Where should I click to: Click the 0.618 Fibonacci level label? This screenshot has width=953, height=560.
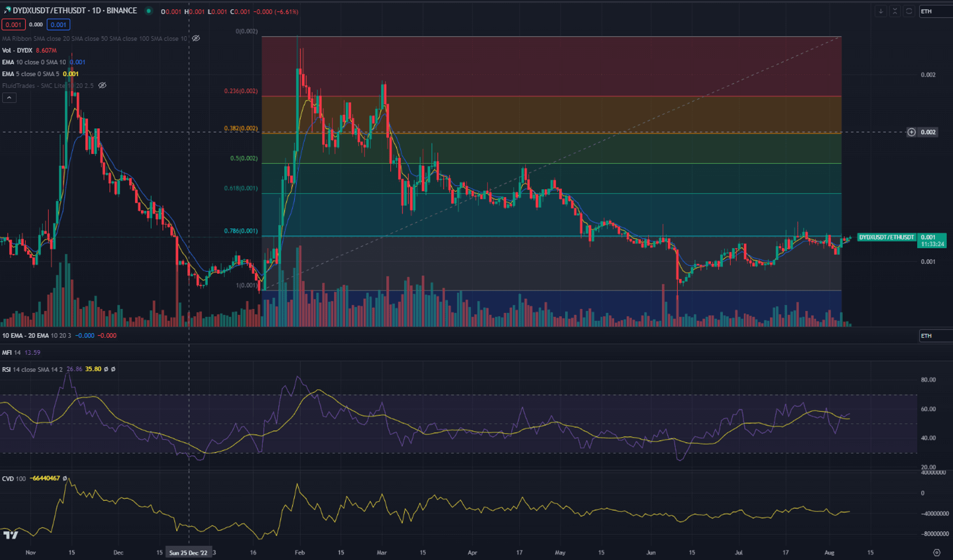[x=241, y=188]
